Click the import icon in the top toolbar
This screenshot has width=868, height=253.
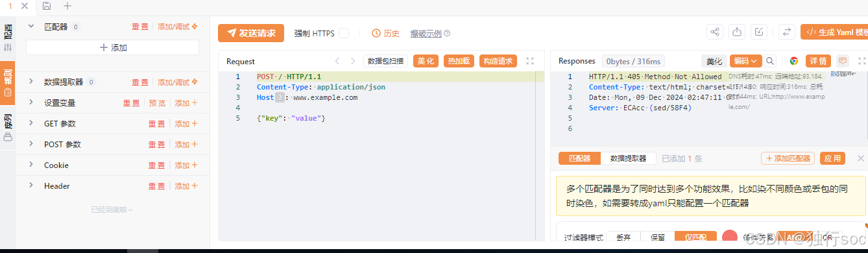pyautogui.click(x=759, y=32)
